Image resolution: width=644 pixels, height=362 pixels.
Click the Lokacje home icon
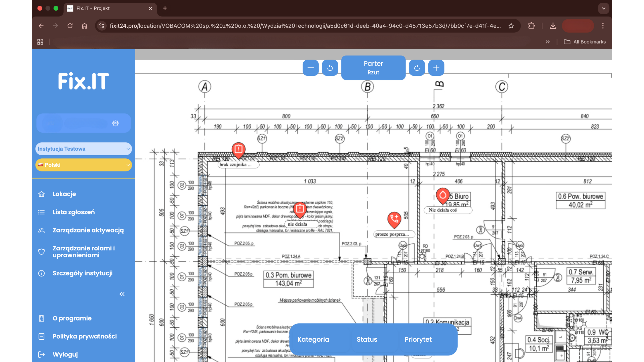coord(42,194)
